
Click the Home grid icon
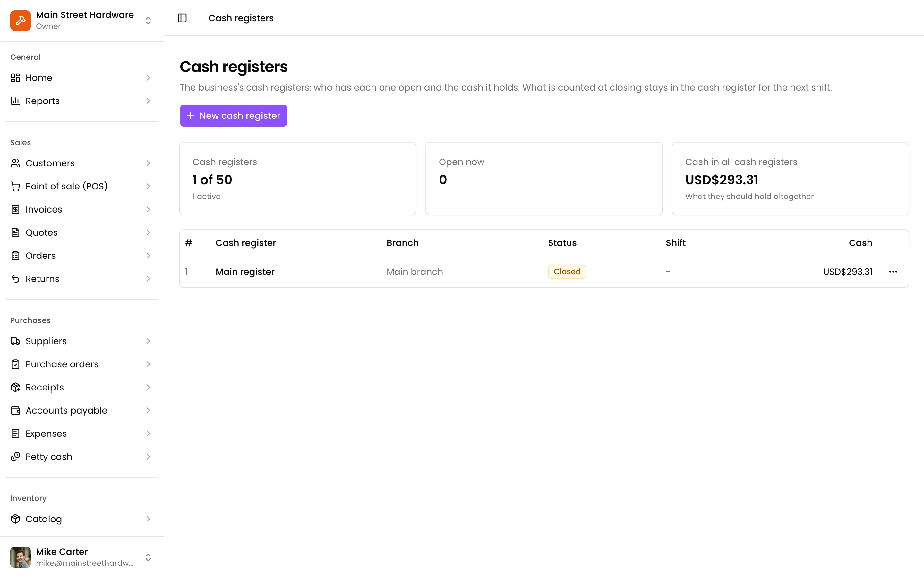tap(15, 78)
